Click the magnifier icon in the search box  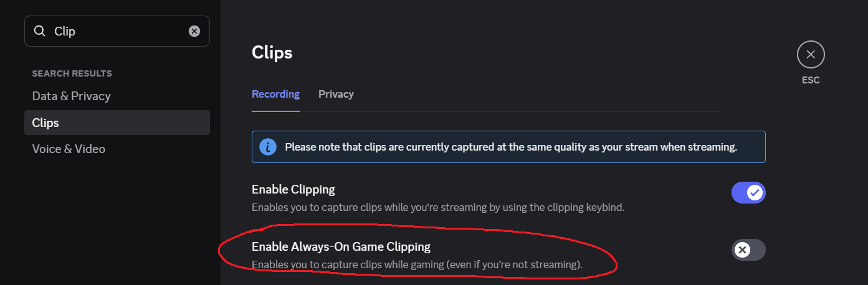[40, 31]
